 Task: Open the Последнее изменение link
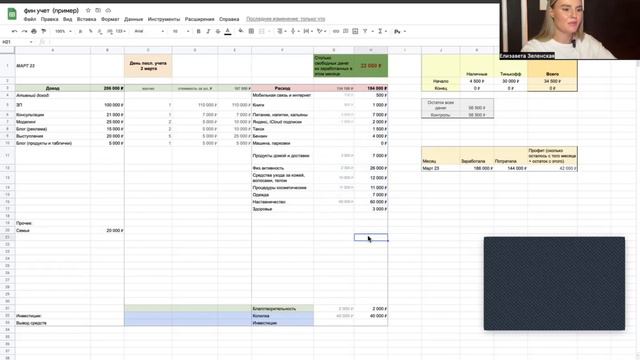[x=286, y=19]
